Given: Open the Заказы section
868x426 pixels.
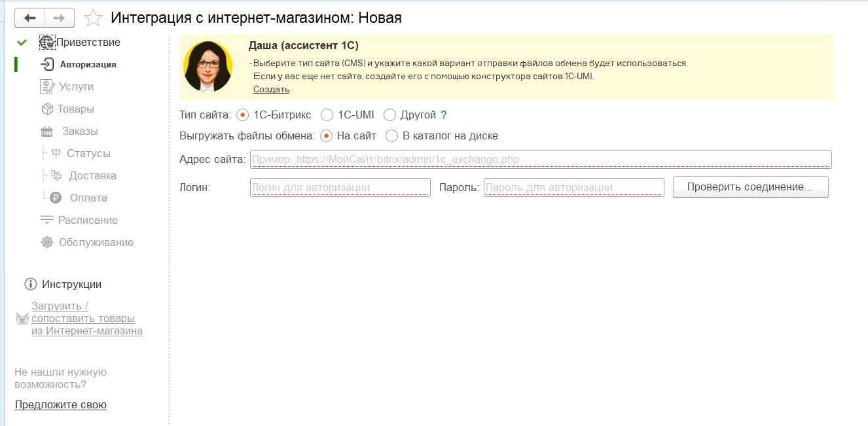Looking at the screenshot, I should point(80,131).
